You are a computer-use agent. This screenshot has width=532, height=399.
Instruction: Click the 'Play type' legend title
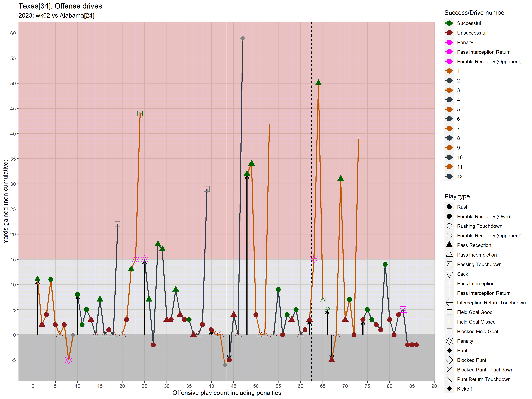[x=457, y=196]
